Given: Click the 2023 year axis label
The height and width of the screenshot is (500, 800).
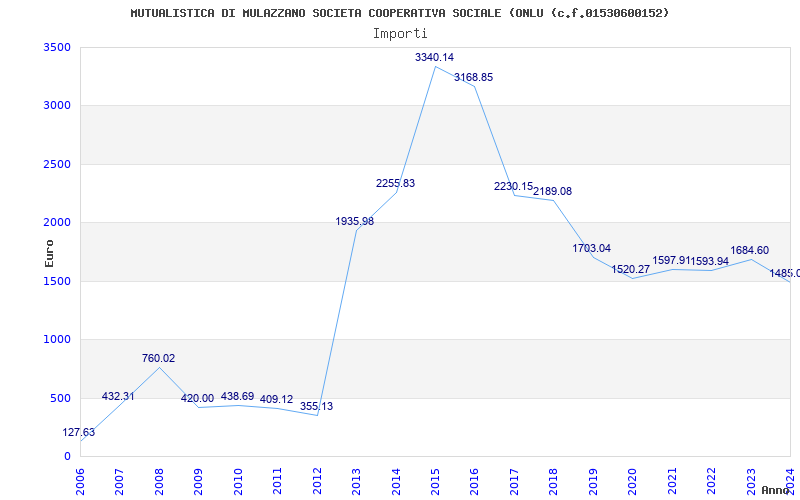Looking at the screenshot, I should tap(751, 483).
